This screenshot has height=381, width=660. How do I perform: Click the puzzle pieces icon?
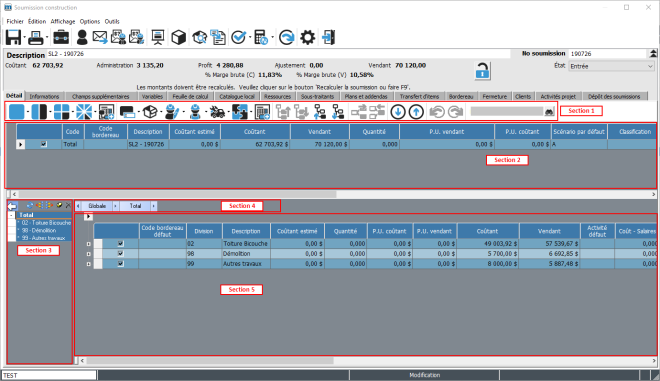coord(240,112)
